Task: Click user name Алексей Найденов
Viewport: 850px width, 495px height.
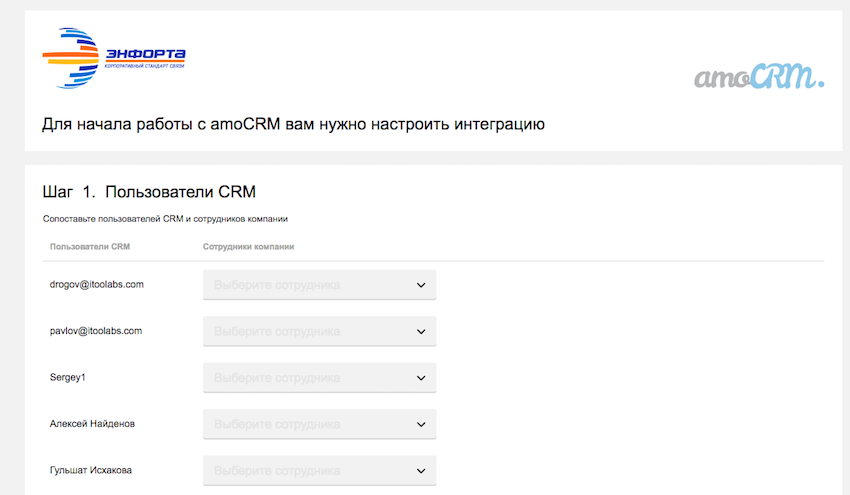Action: click(92, 424)
